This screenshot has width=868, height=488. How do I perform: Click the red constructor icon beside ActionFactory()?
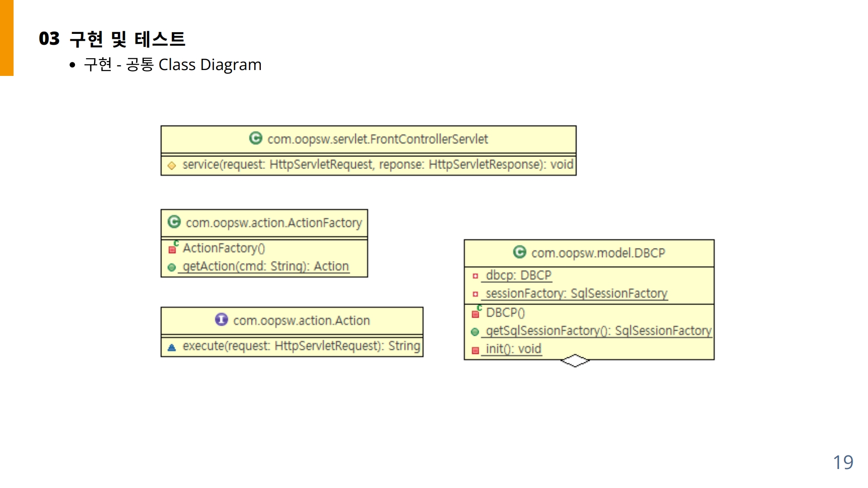pos(172,249)
